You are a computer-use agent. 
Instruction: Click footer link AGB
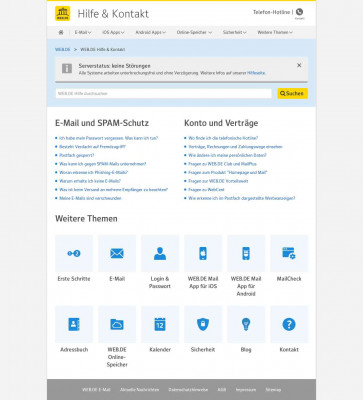[x=222, y=389]
